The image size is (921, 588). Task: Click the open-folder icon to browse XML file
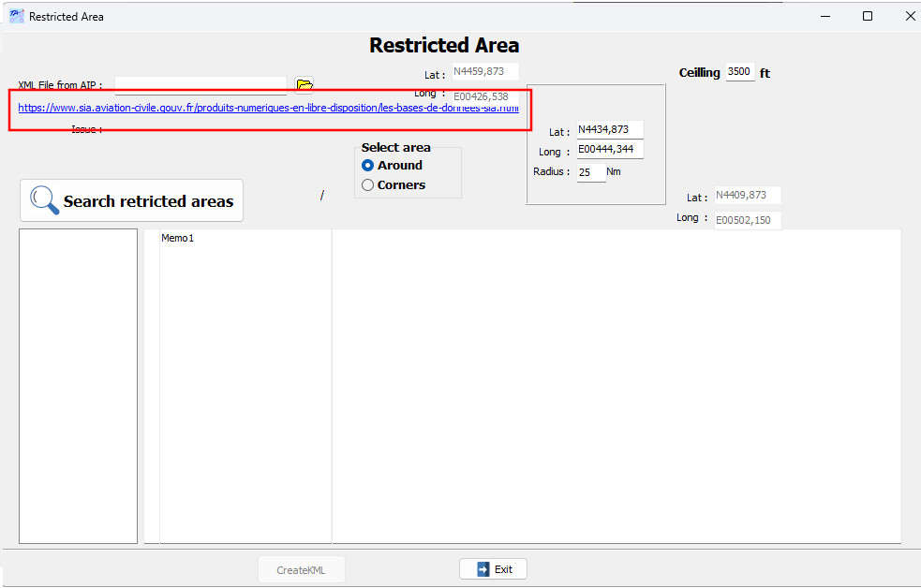pyautogui.click(x=305, y=85)
